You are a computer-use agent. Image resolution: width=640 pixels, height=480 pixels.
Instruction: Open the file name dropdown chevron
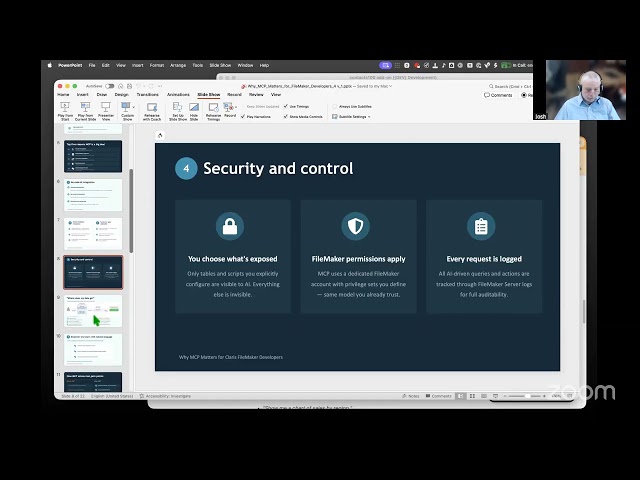[x=391, y=86]
